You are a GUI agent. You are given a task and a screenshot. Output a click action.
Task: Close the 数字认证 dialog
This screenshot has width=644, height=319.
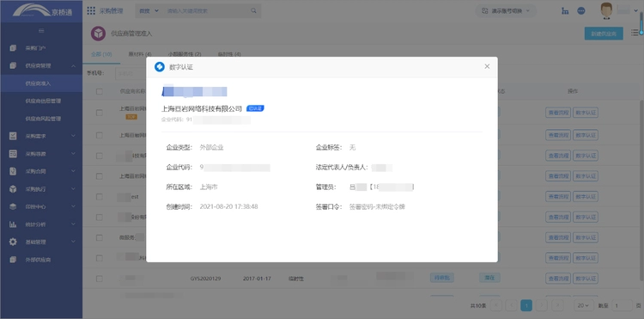pos(487,66)
